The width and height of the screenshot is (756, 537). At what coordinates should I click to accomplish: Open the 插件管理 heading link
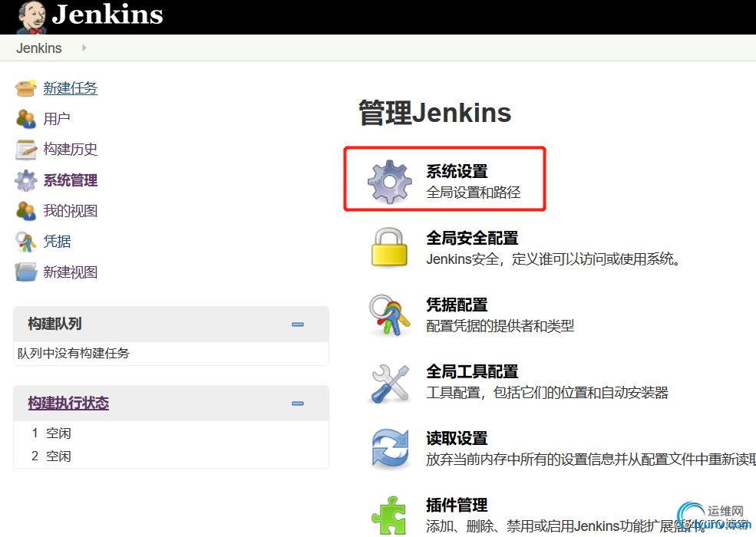tap(457, 506)
